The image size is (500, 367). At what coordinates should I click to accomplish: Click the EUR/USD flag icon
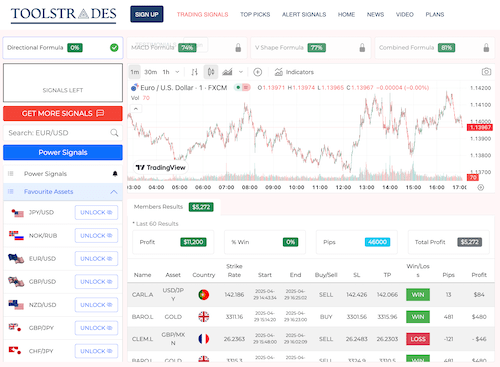tap(16, 259)
